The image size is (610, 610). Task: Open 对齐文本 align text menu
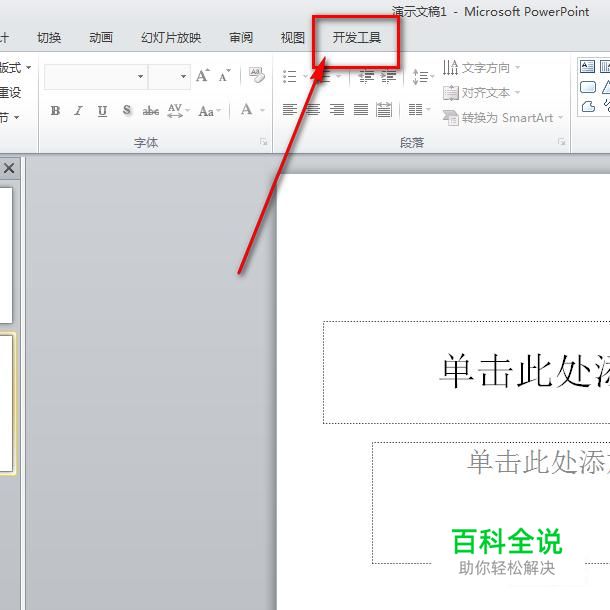482,93
